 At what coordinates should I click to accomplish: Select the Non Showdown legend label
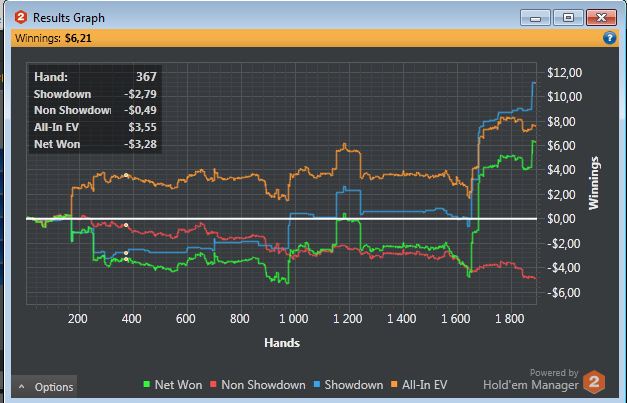[263, 385]
